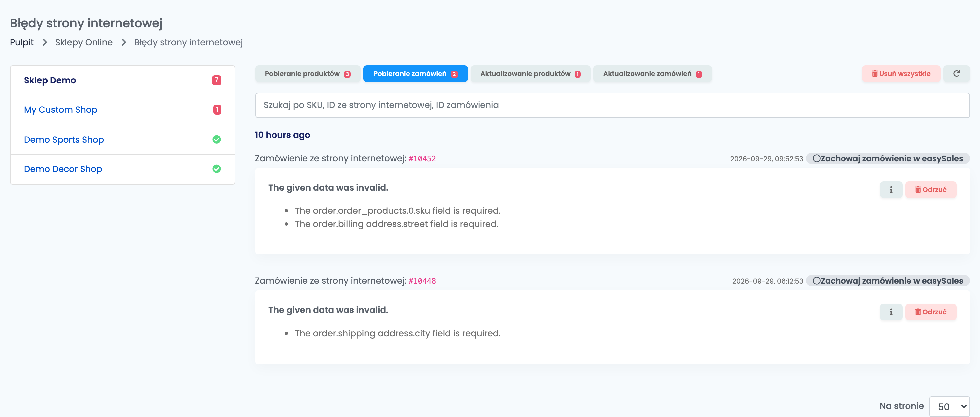Click order number #10452
The image size is (980, 417).
click(x=422, y=159)
